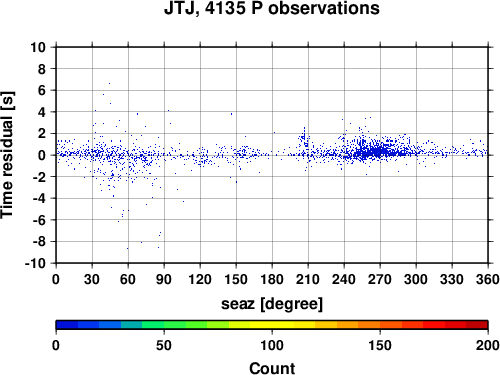500x375 pixels.
Task: Click the highest outlier point near 6.6 seconds
Action: 109,83
